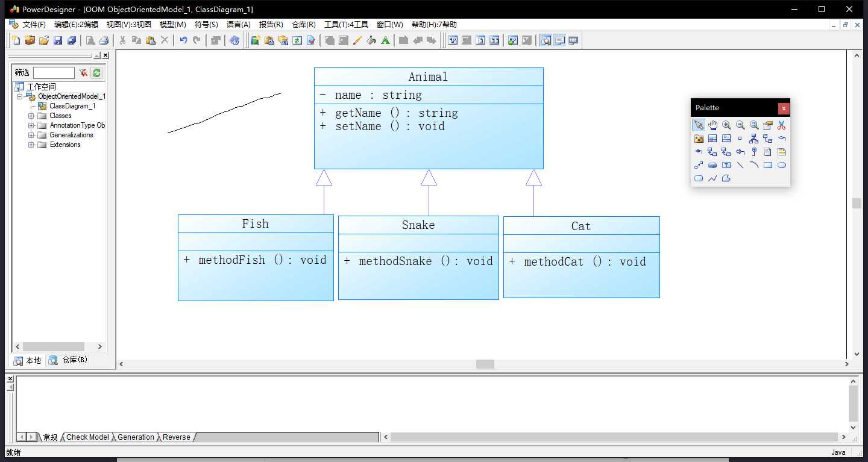This screenshot has height=462, width=868.
Task: Select 工作空间 root in the tree
Action: click(x=41, y=87)
